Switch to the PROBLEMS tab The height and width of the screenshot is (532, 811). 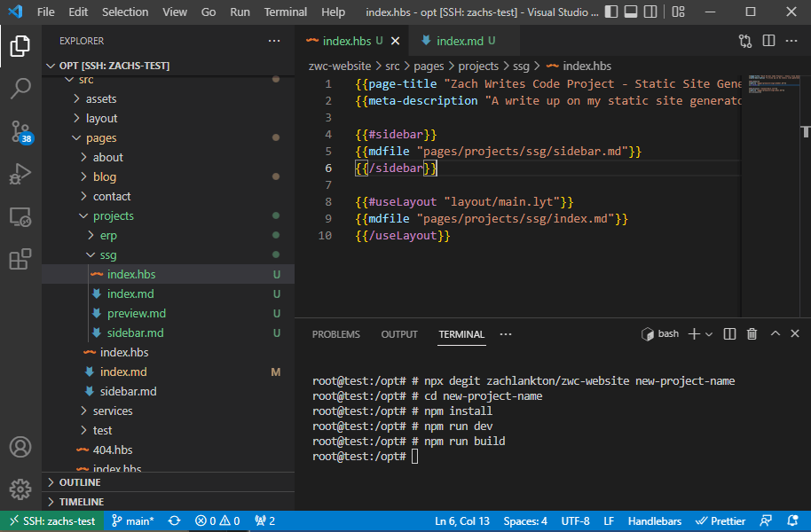coord(335,334)
